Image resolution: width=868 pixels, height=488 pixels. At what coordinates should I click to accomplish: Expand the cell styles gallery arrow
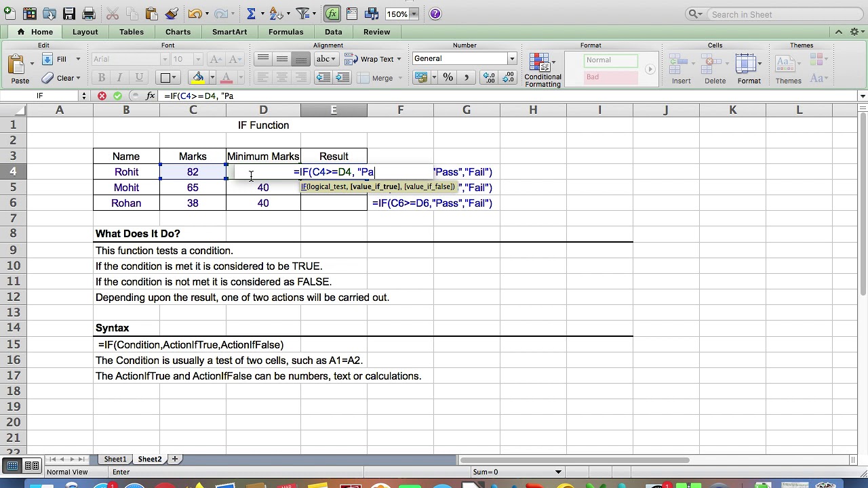[650, 69]
